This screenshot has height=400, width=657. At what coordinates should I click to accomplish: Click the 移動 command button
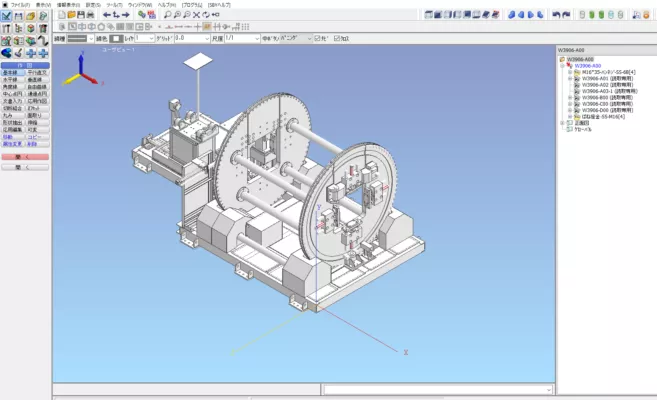point(12,136)
